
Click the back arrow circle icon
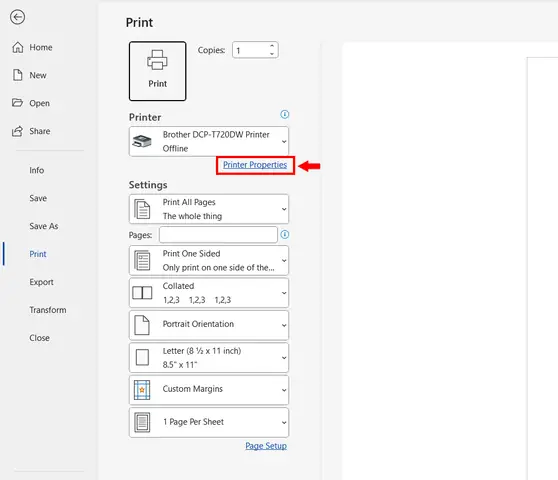[x=17, y=17]
